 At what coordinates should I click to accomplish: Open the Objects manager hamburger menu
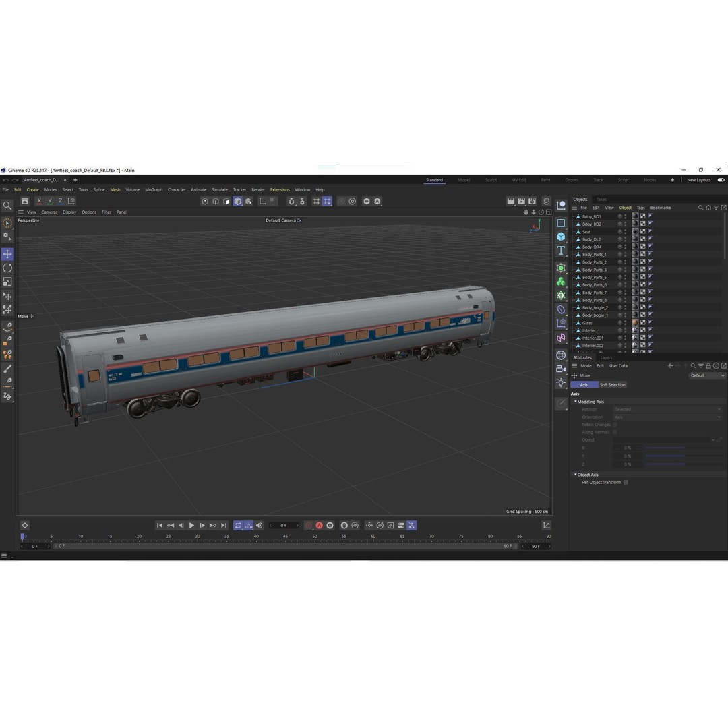pyautogui.click(x=574, y=208)
